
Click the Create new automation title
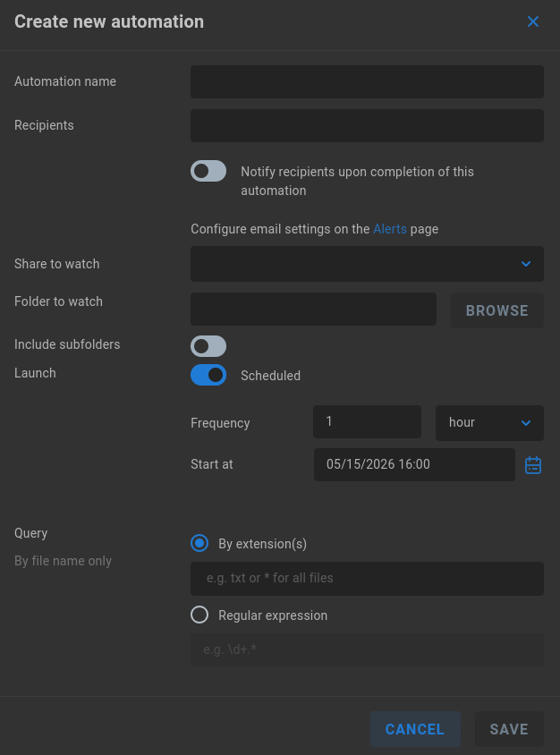pyautogui.click(x=109, y=21)
